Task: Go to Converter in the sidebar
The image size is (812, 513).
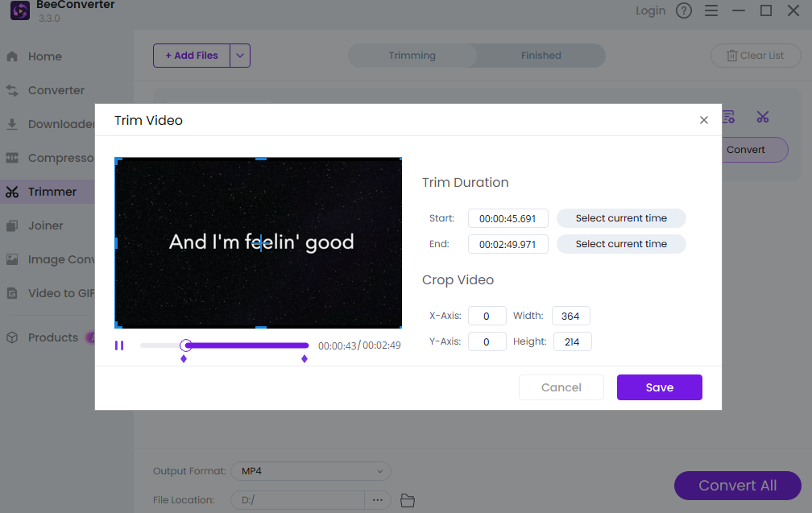Action: pyautogui.click(x=56, y=90)
